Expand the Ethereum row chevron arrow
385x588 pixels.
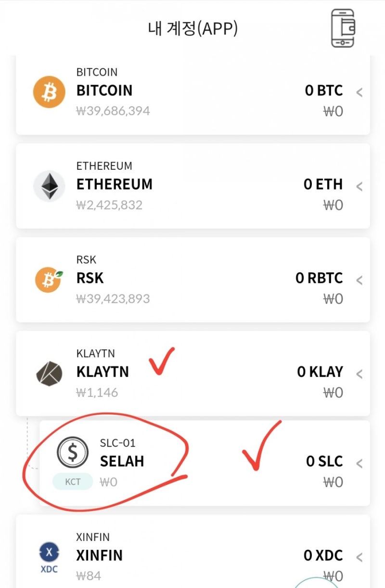(x=359, y=186)
